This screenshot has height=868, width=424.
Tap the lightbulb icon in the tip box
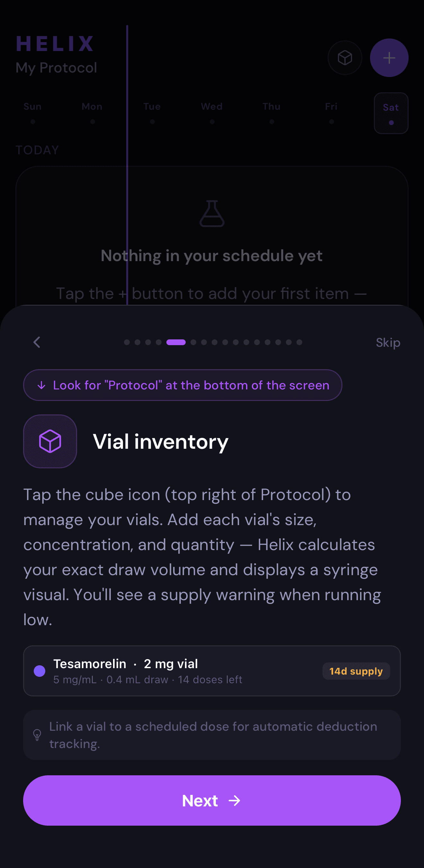click(x=37, y=735)
